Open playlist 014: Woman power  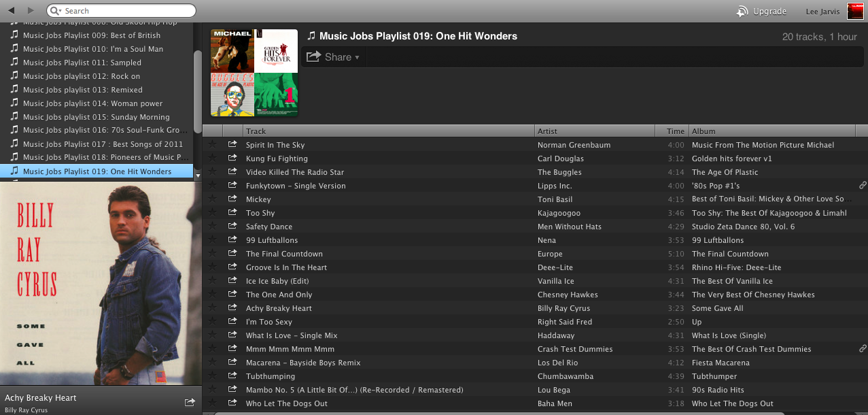pyautogui.click(x=97, y=103)
